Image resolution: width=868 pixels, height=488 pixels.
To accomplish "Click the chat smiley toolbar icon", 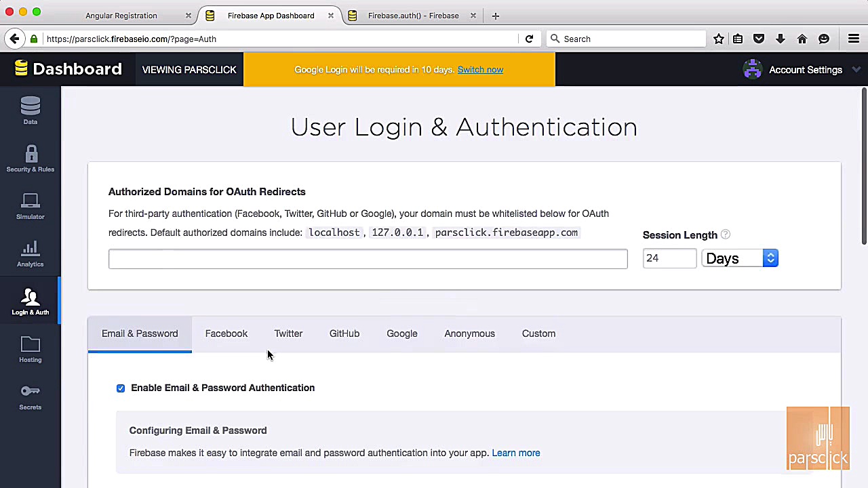I will 824,39.
